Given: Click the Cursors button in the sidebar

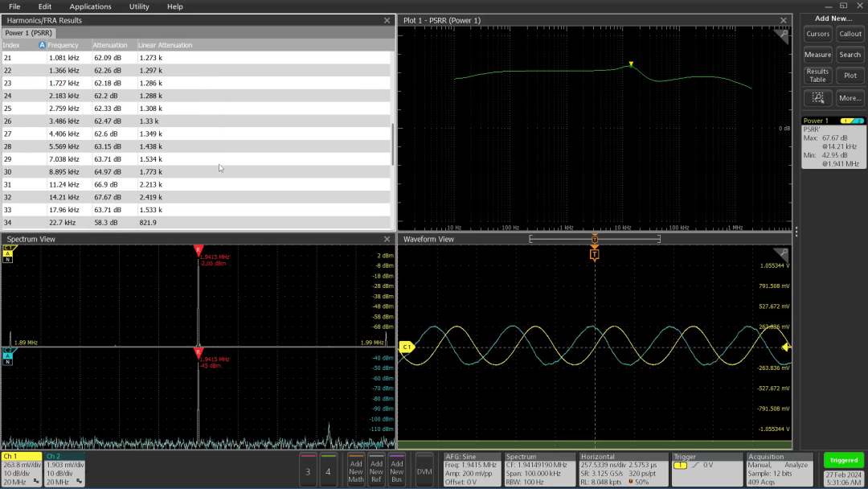Looking at the screenshot, I should [x=817, y=34].
